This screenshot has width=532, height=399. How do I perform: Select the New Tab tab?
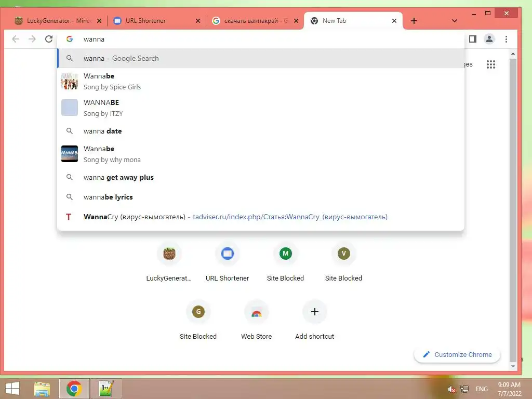tap(353, 21)
